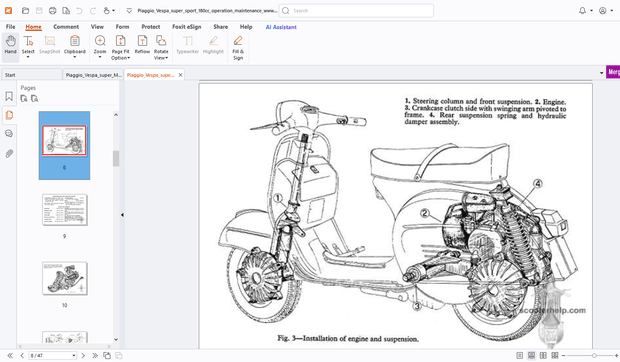620x362 pixels.
Task: Select page 10 thumbnail
Action: tap(64, 278)
